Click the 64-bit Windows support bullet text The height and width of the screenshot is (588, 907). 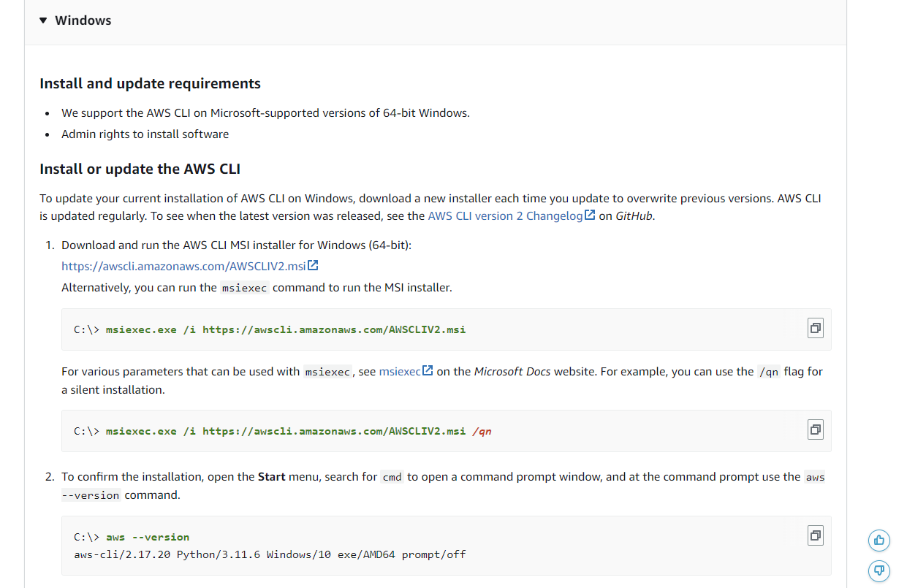(265, 113)
